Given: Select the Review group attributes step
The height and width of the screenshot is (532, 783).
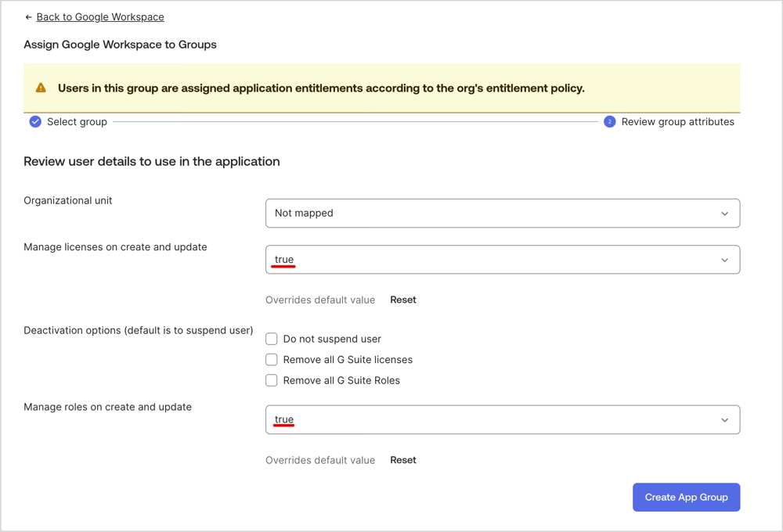Looking at the screenshot, I should pos(677,122).
